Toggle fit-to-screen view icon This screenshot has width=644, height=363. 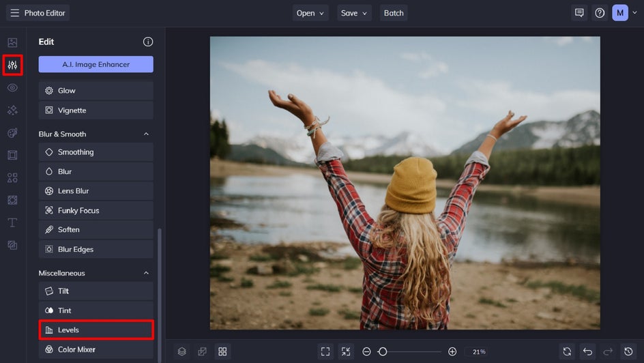point(325,351)
